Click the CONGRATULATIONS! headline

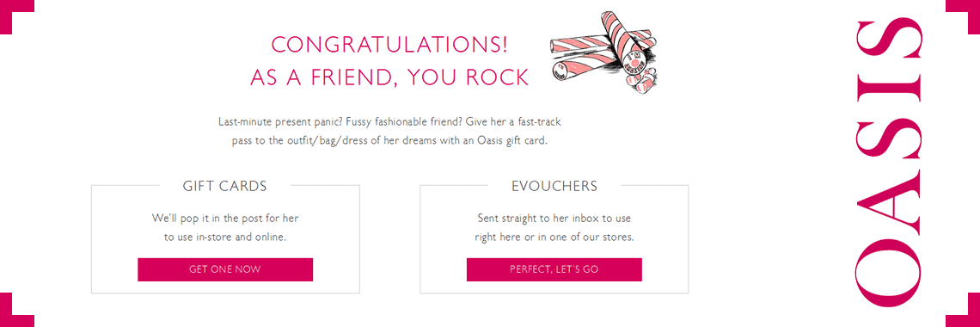pyautogui.click(x=389, y=45)
